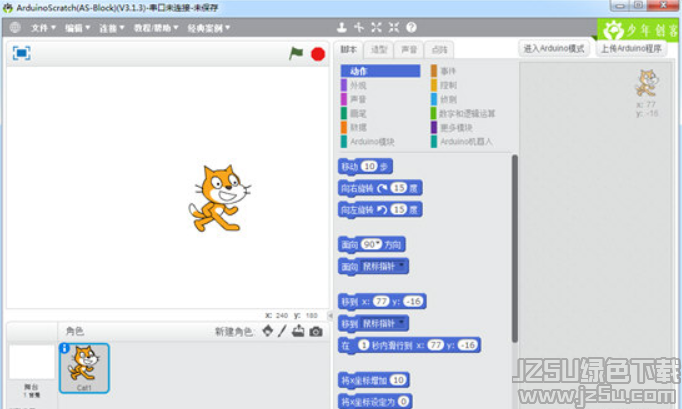Toggle full-screen stage mode
The image size is (682, 409).
click(21, 53)
